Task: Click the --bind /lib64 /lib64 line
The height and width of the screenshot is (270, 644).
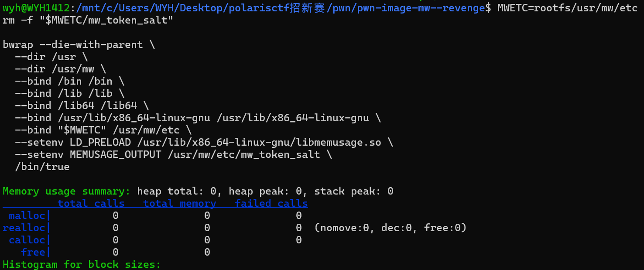Action: point(82,106)
